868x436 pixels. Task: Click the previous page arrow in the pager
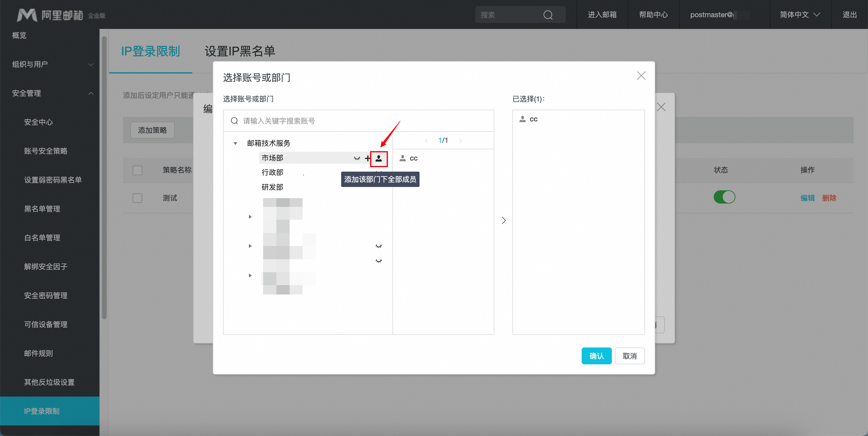[426, 141]
